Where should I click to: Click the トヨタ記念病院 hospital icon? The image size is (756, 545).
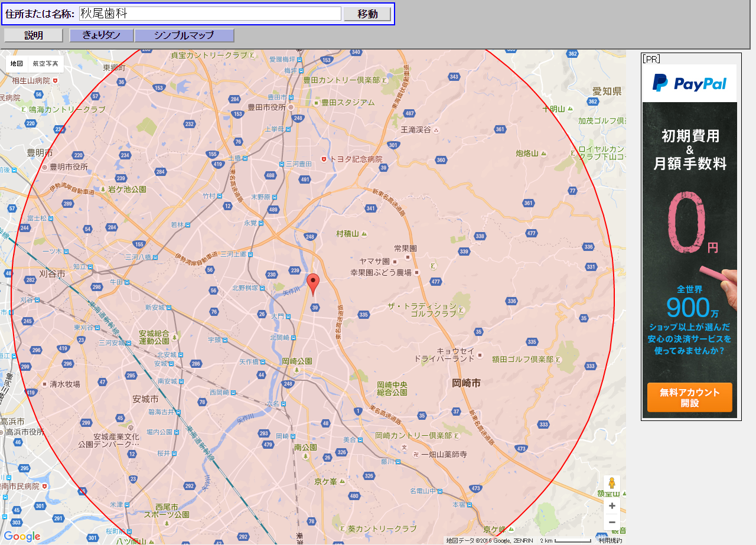[323, 159]
